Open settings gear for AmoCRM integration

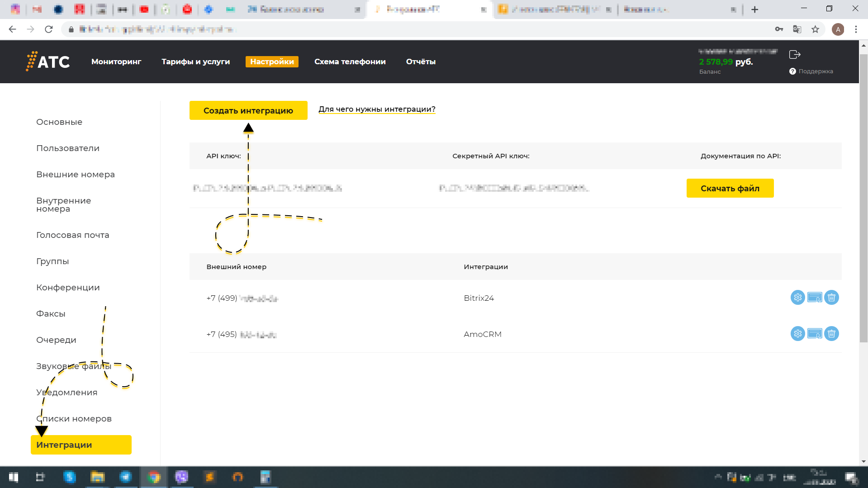tap(797, 334)
